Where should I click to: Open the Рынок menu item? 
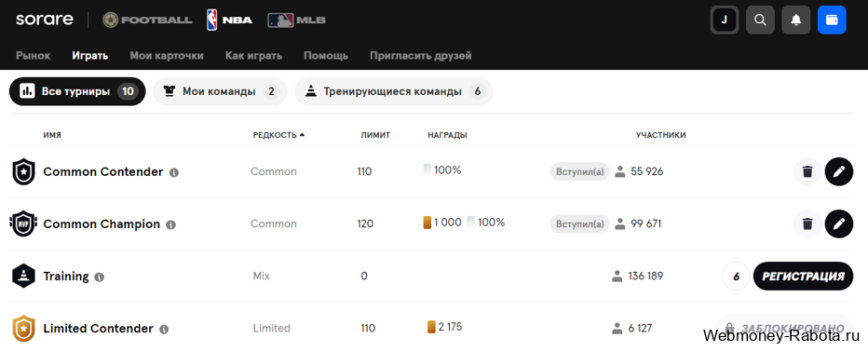pos(34,55)
